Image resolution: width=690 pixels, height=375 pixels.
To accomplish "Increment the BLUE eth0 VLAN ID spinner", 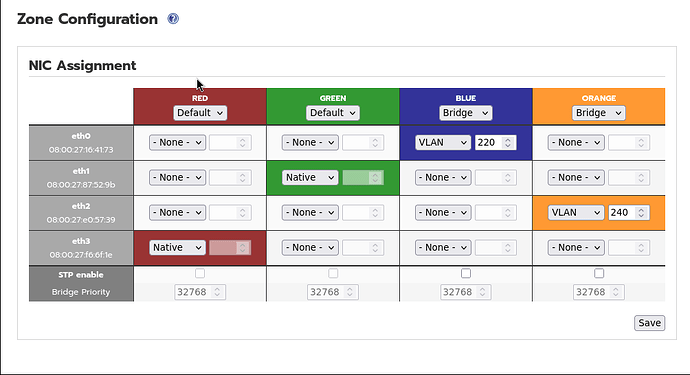I will (508, 140).
